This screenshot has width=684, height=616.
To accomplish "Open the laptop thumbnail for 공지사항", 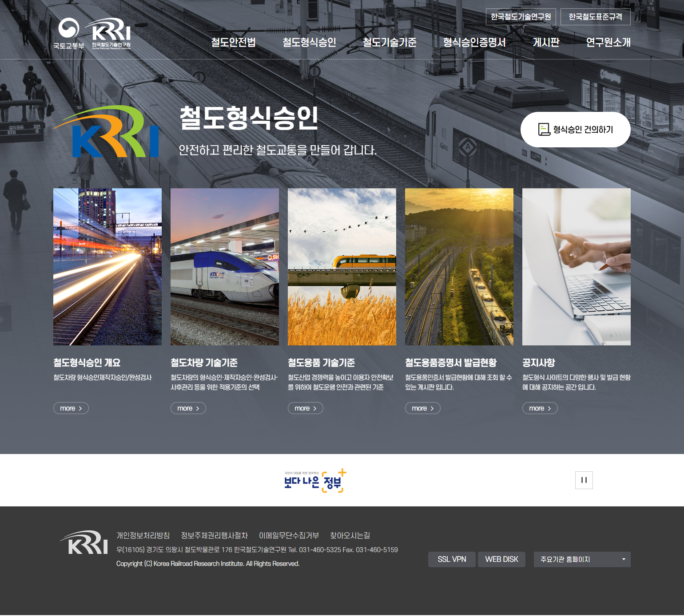I will tap(577, 267).
